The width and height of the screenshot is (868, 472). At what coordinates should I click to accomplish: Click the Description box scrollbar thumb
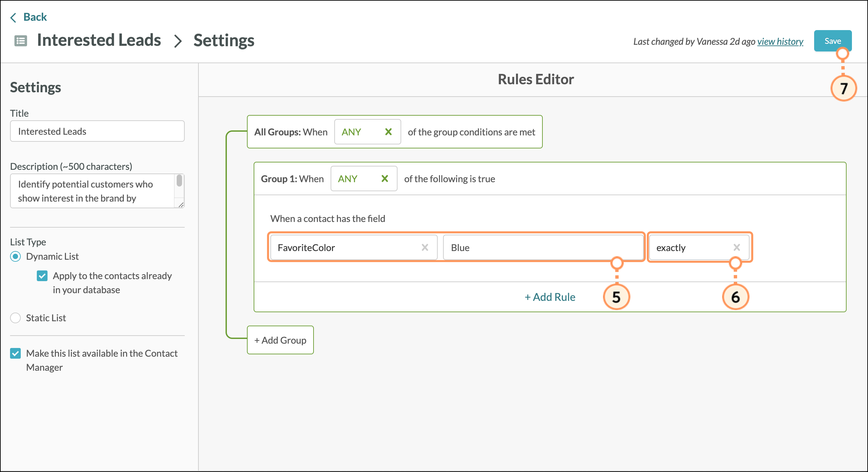[x=179, y=181]
